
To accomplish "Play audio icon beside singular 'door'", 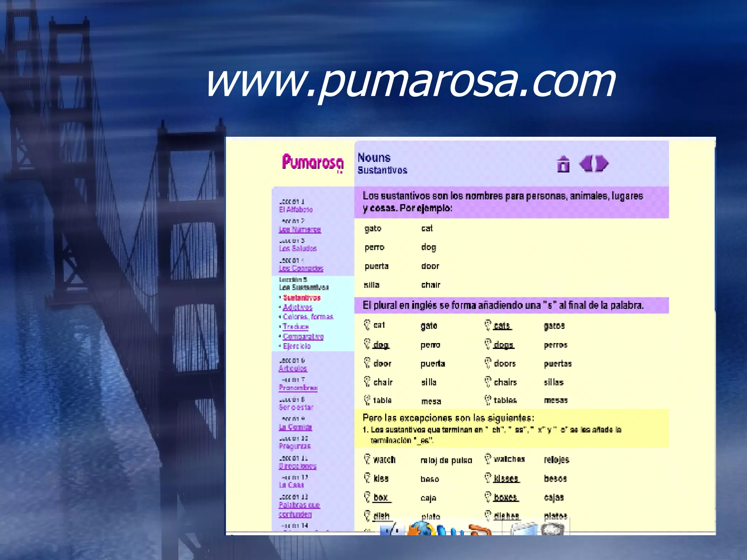I will pyautogui.click(x=367, y=363).
